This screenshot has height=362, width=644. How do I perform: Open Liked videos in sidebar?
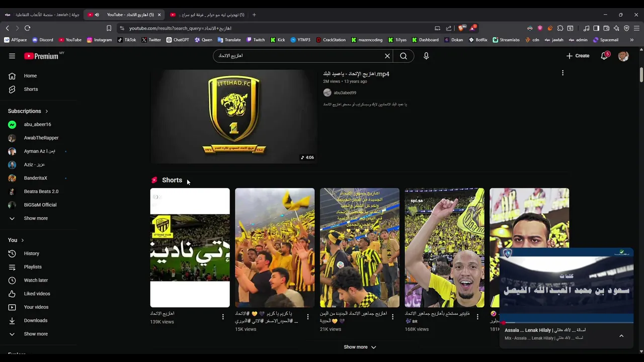point(37,294)
